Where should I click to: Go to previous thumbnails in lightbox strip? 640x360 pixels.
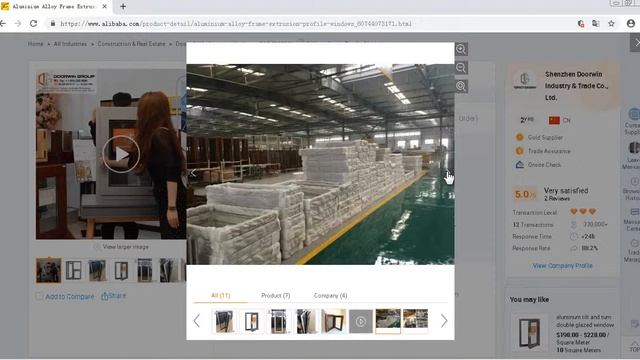pos(197,321)
